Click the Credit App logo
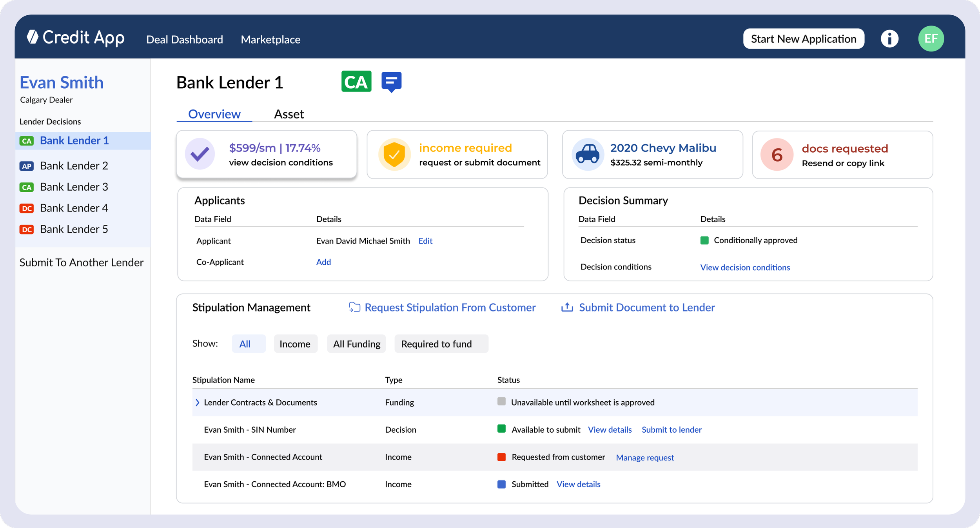The width and height of the screenshot is (980, 528). pos(76,38)
